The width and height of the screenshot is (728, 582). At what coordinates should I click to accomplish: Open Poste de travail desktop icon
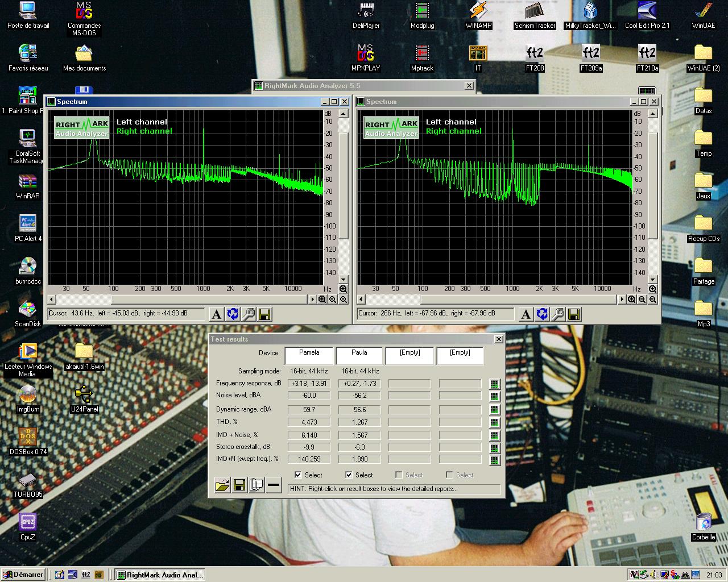pos(28,15)
